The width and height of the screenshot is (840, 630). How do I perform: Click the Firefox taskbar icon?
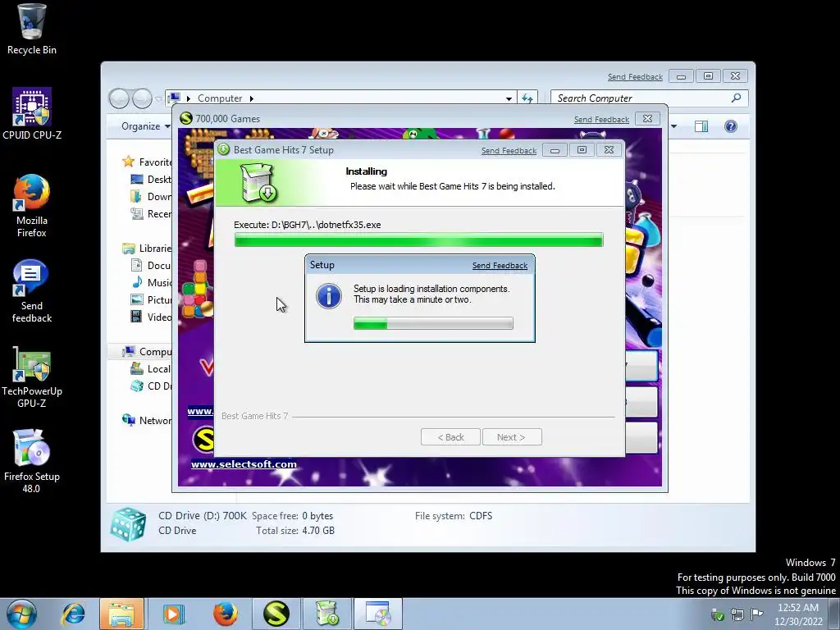pos(225,614)
